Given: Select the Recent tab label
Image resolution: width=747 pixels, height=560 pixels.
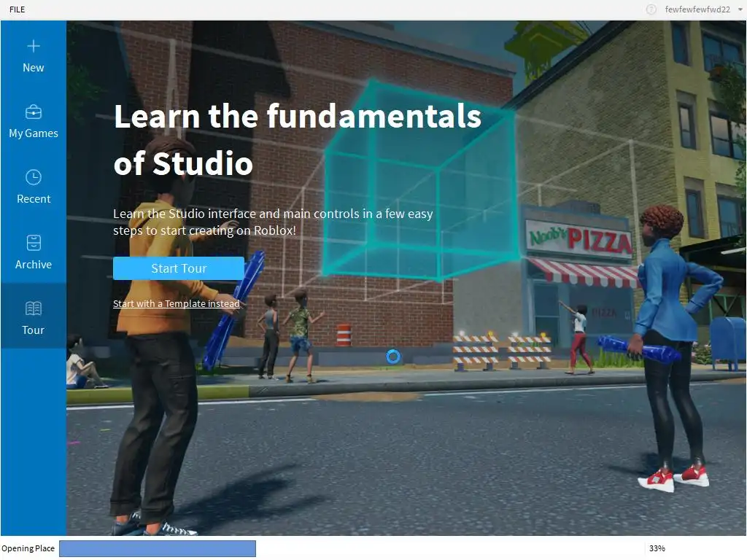Looking at the screenshot, I should point(34,198).
